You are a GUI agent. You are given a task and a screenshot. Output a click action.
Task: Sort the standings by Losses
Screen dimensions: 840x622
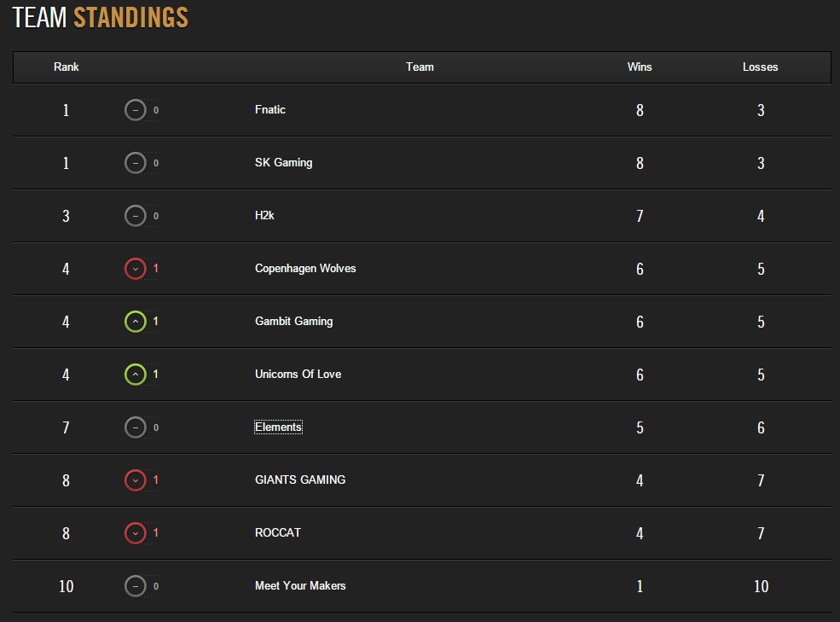pyautogui.click(x=760, y=67)
